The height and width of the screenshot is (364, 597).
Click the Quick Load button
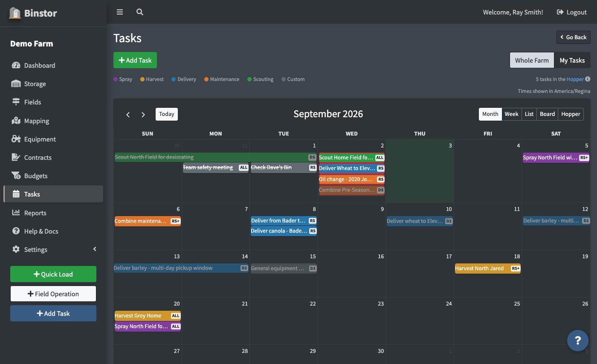point(53,274)
